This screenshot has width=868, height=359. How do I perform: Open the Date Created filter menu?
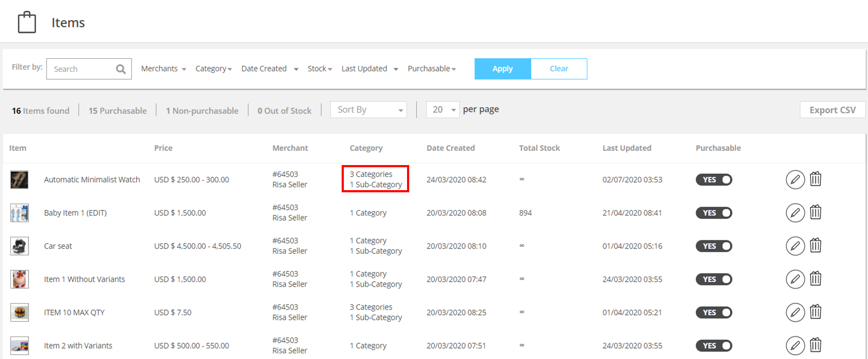pyautogui.click(x=270, y=69)
